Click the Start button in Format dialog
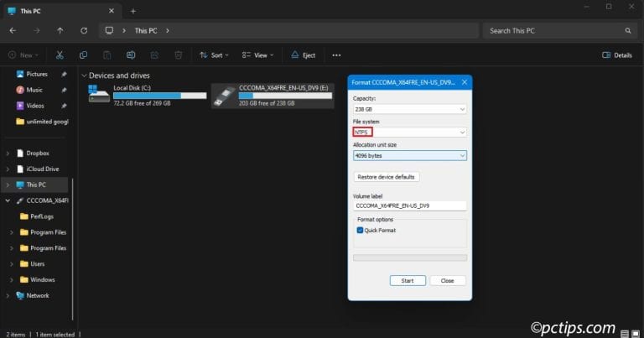 408,280
